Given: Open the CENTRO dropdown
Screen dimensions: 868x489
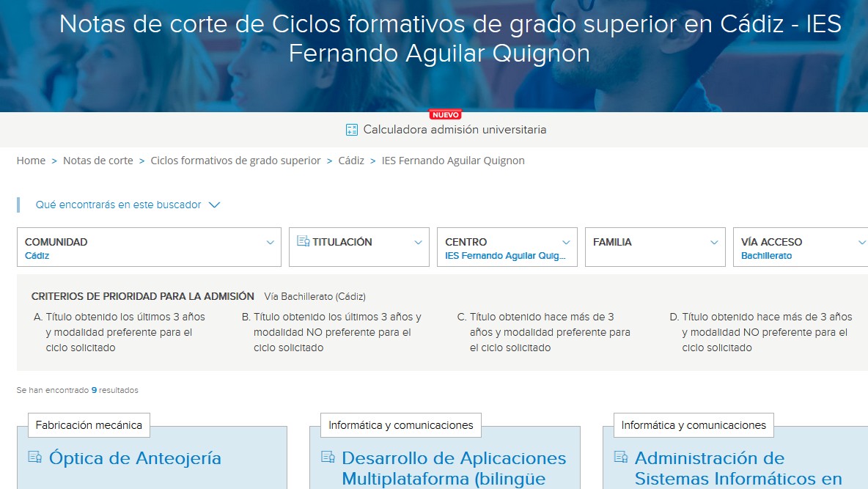Looking at the screenshot, I should pos(507,247).
